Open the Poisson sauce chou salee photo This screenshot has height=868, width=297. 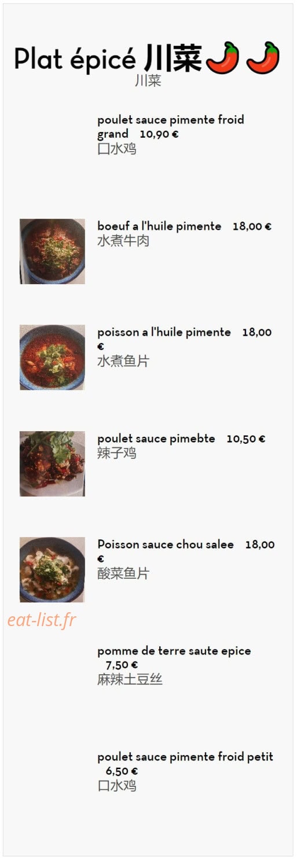point(52,569)
